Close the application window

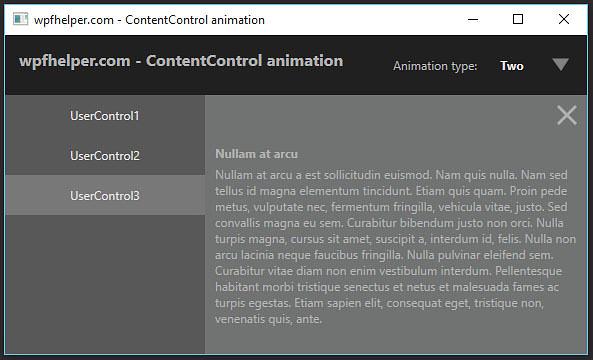click(564, 19)
